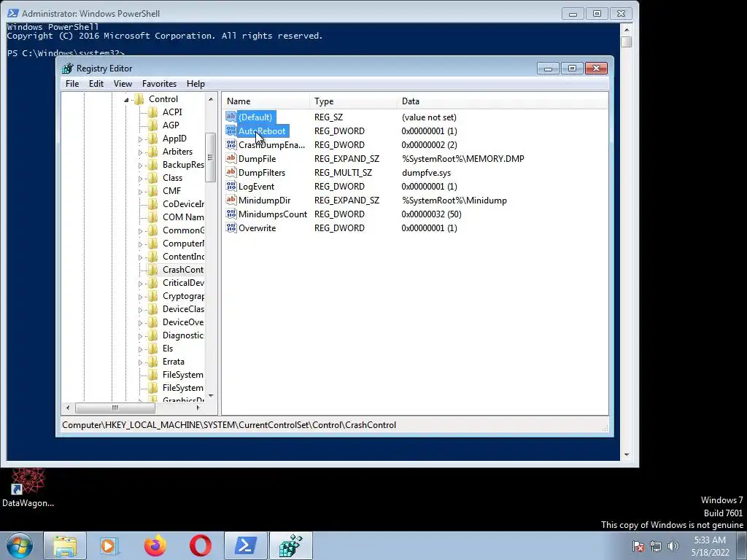
Task: Click the PowerShell title bar icon
Action: tap(13, 13)
